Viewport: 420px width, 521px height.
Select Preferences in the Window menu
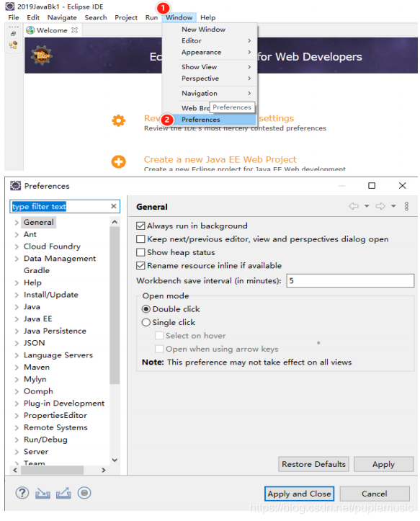tap(210, 120)
